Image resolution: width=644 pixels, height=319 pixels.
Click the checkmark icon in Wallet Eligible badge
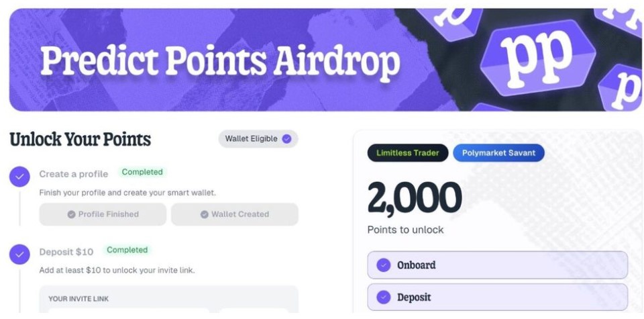pyautogui.click(x=286, y=139)
